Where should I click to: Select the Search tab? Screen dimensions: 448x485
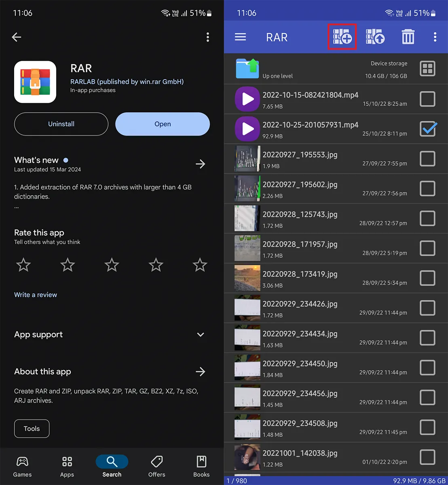coord(112,466)
